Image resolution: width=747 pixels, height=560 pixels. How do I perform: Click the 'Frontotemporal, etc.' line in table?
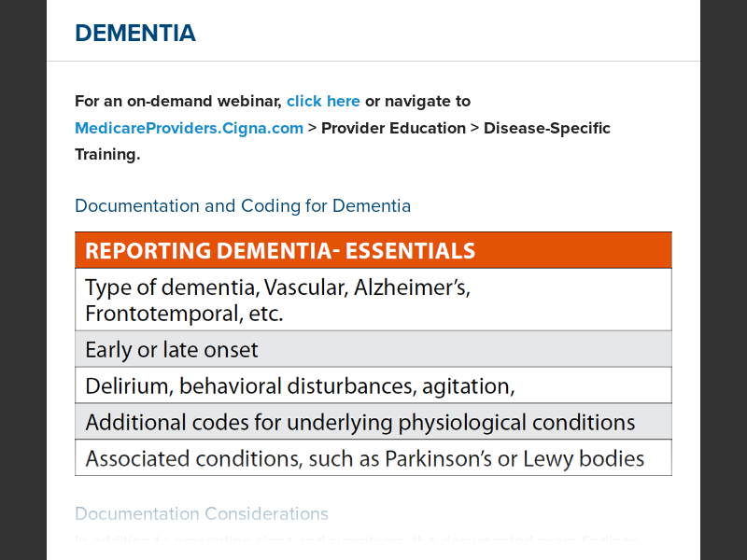(184, 314)
